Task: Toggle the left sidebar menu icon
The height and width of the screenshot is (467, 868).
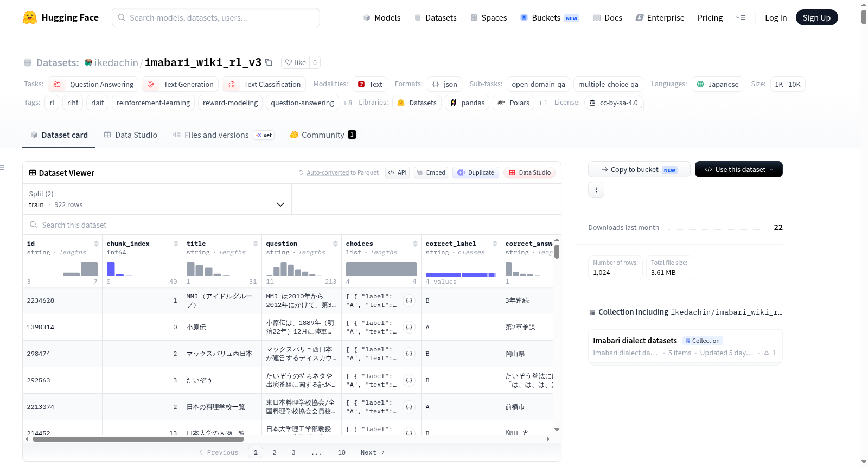Action: click(x=2, y=168)
